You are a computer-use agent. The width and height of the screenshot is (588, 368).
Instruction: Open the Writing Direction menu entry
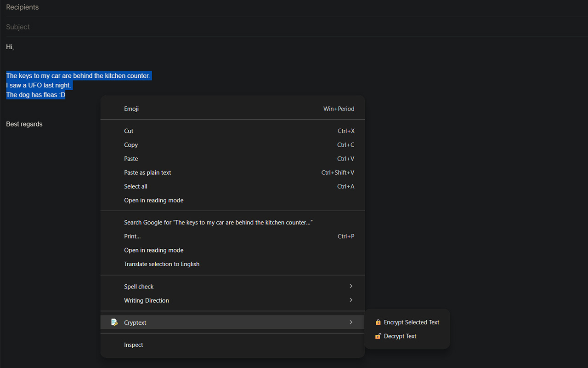coord(232,300)
